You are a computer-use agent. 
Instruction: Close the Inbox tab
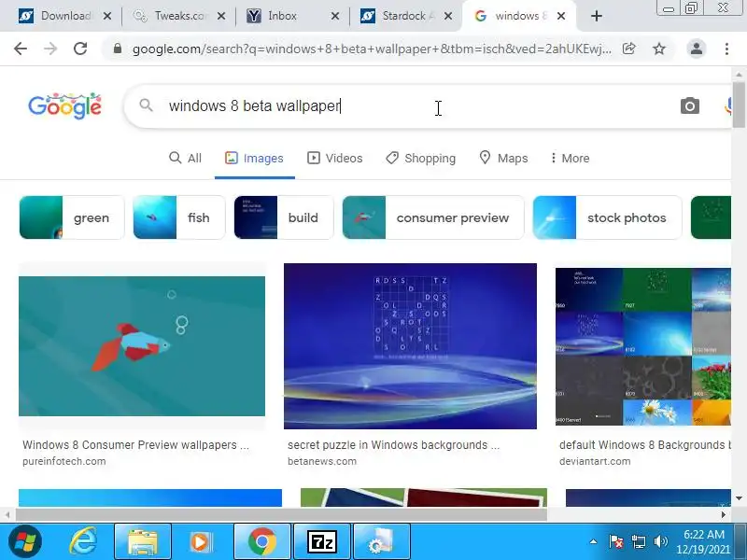(335, 16)
